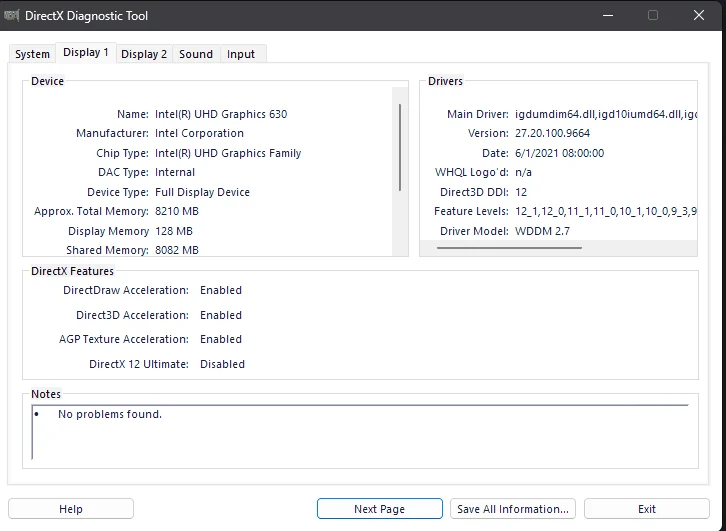The height and width of the screenshot is (531, 726).
Task: Click the DirectDraw Acceleration: label
Action: [x=126, y=290]
